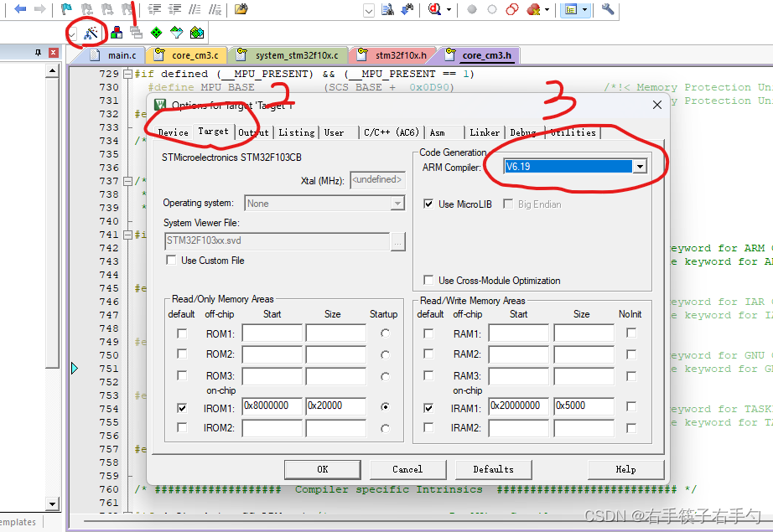Enable Use Cross-Module Optimization
This screenshot has width=773, height=532.
pyautogui.click(x=428, y=281)
